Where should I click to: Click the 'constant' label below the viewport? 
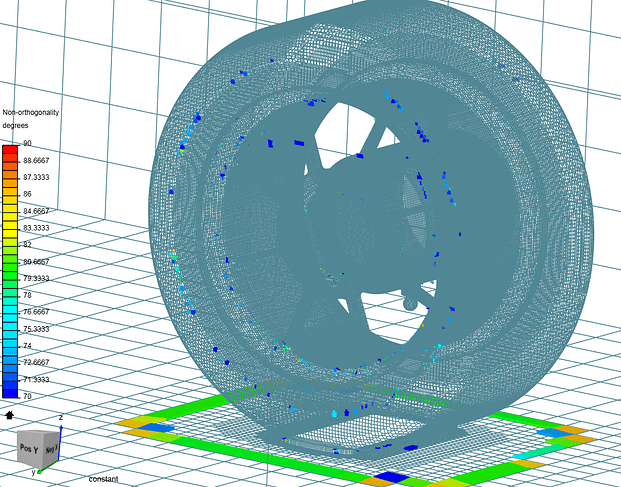tap(103, 479)
